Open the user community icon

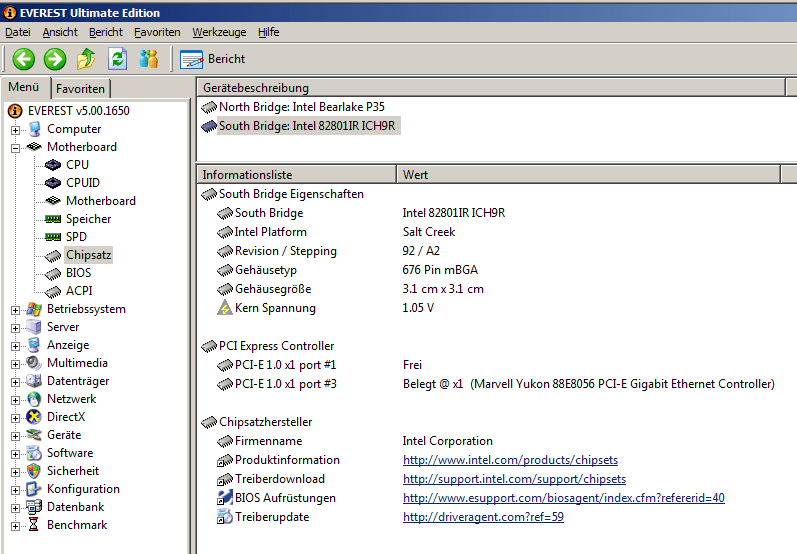[x=149, y=59]
